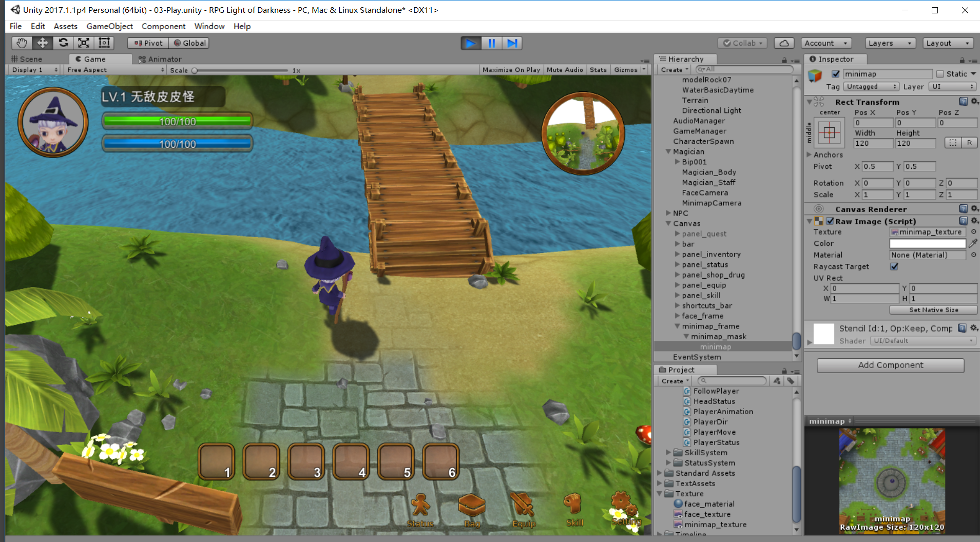Open the Assets menu

65,26
